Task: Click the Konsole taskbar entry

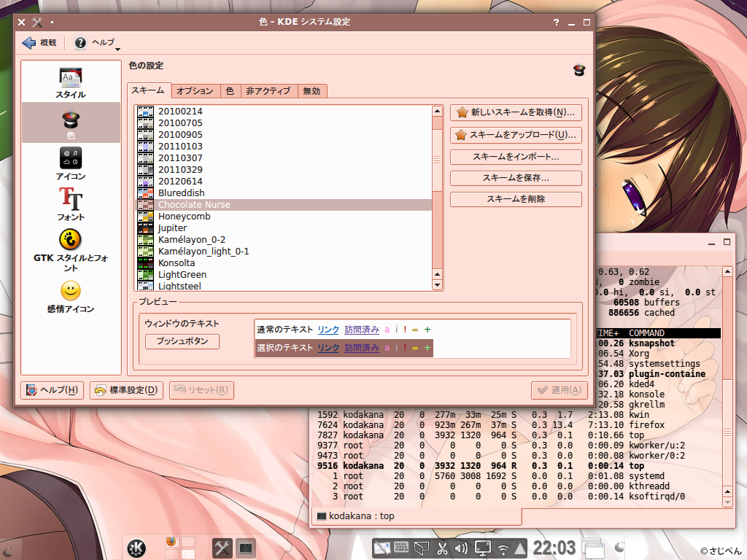Action: pos(245,548)
